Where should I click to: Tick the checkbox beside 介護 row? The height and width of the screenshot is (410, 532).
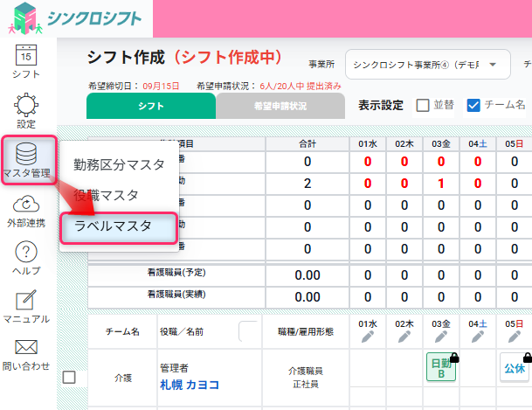[69, 377]
